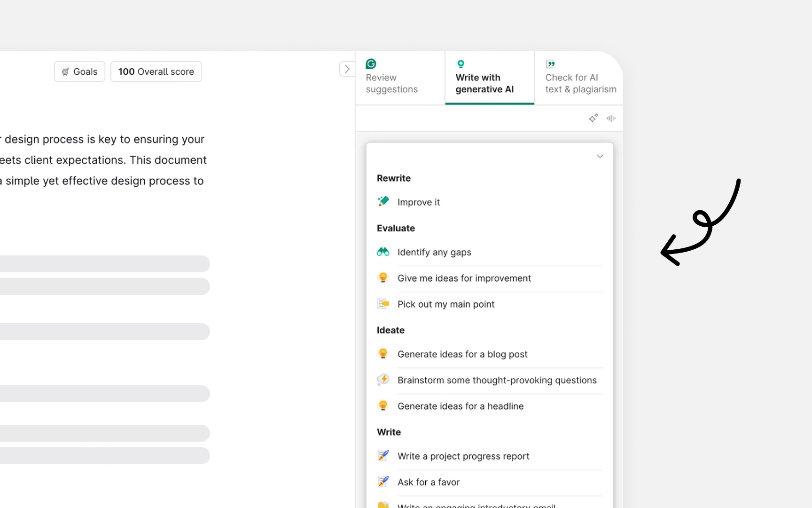The height and width of the screenshot is (508, 812).
Task: Select Write with generative AI
Action: [484, 83]
